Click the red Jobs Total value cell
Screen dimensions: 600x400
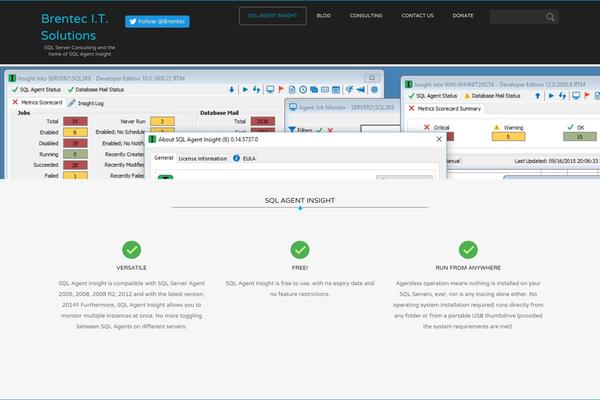[x=75, y=121]
